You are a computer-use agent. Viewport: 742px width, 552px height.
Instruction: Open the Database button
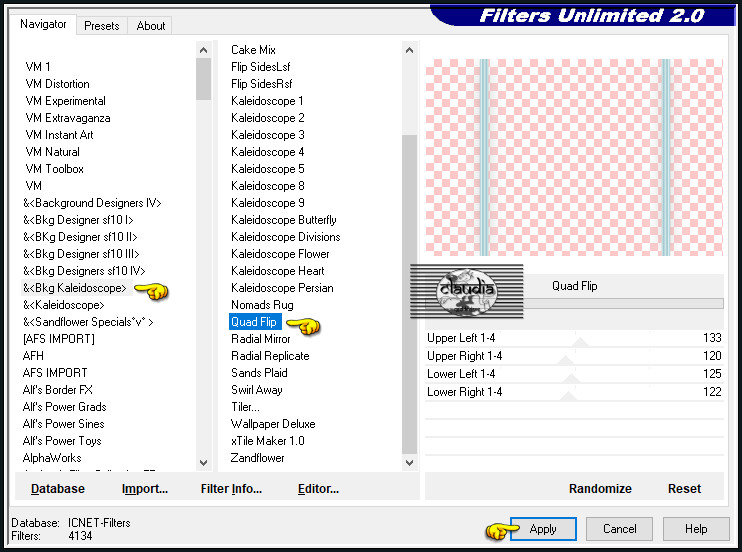coord(58,489)
